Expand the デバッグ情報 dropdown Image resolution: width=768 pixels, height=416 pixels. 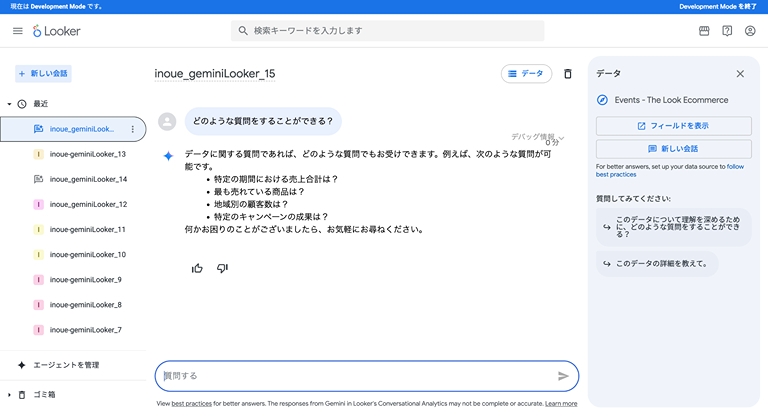(x=538, y=137)
